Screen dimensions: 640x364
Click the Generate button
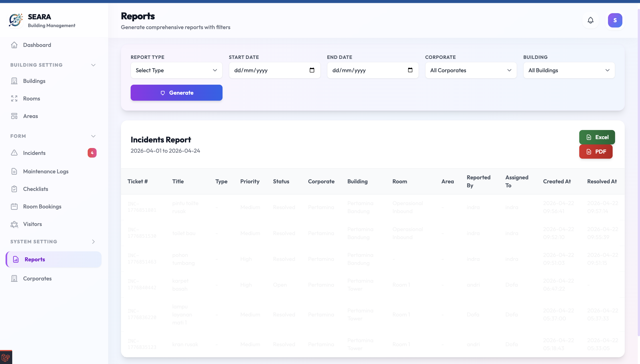click(x=176, y=92)
